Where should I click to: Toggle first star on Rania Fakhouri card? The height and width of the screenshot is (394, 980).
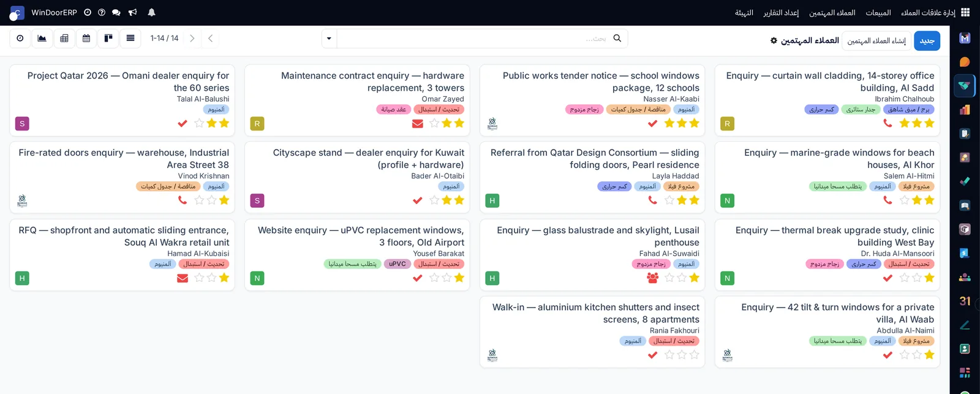[x=694, y=355]
